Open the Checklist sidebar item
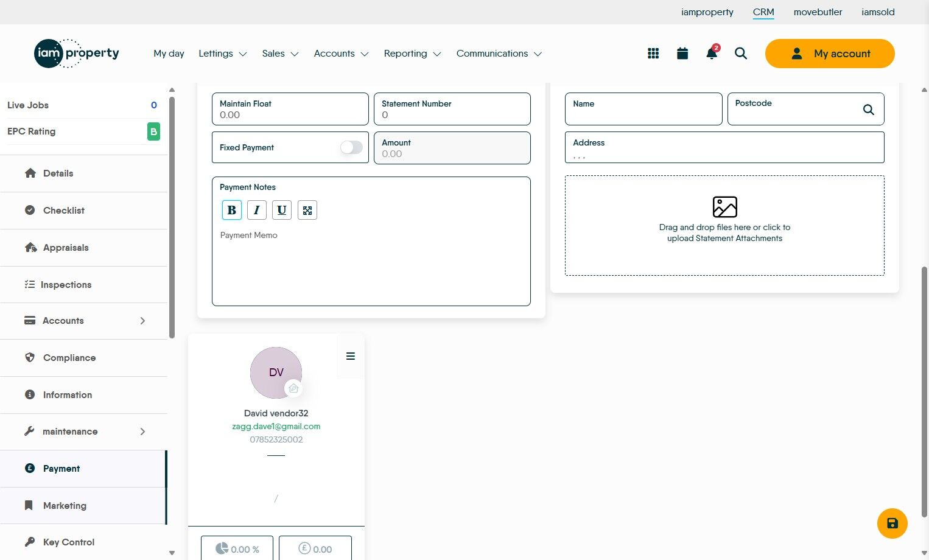The height and width of the screenshot is (560, 929). pyautogui.click(x=84, y=211)
